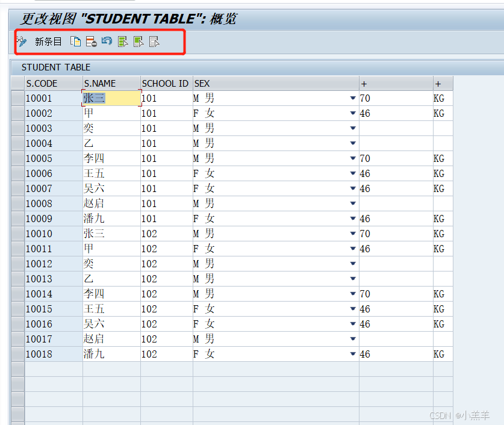
Task: Click the plus header above weight values
Action: tap(396, 83)
